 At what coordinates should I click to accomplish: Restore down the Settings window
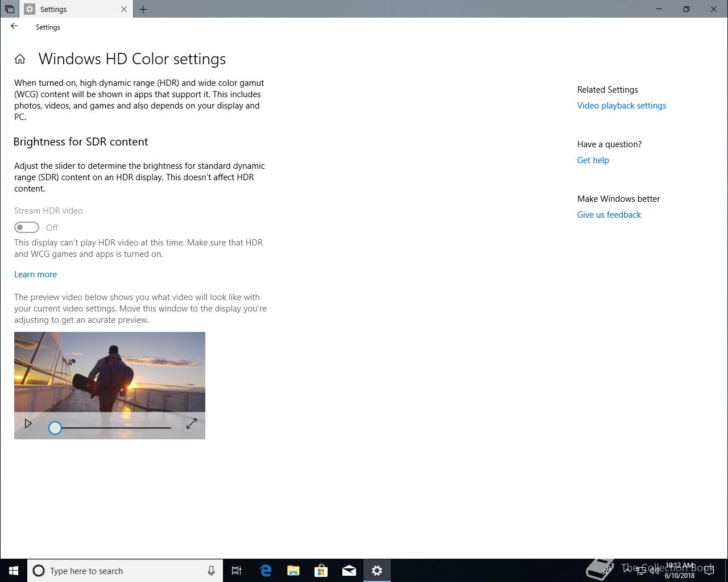click(686, 9)
